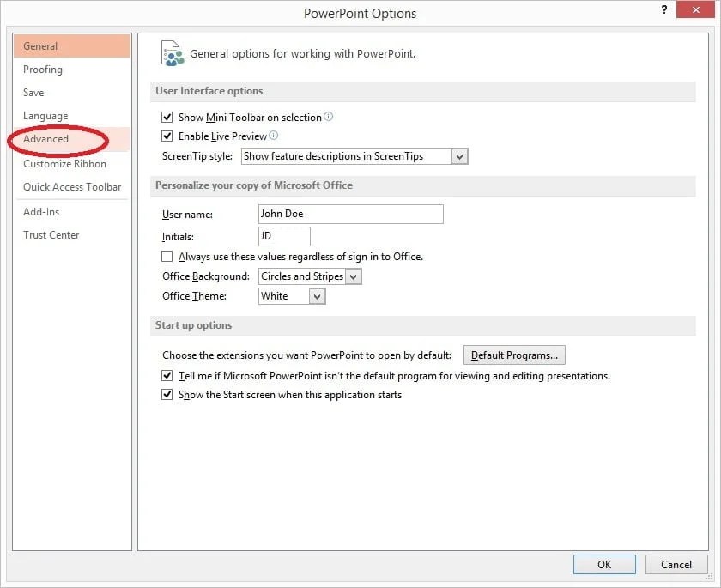This screenshot has height=588, width=721.
Task: Open the Office Theme dropdown
Action: click(x=317, y=296)
